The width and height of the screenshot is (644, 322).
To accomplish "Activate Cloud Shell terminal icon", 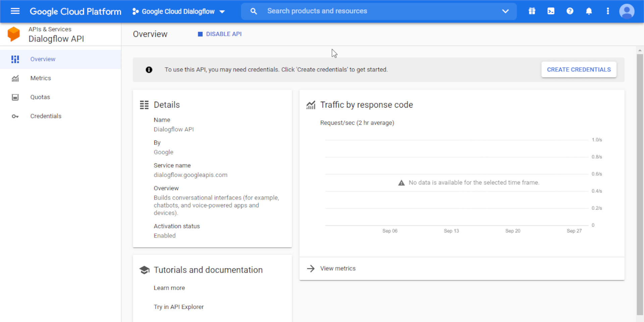I will [551, 11].
